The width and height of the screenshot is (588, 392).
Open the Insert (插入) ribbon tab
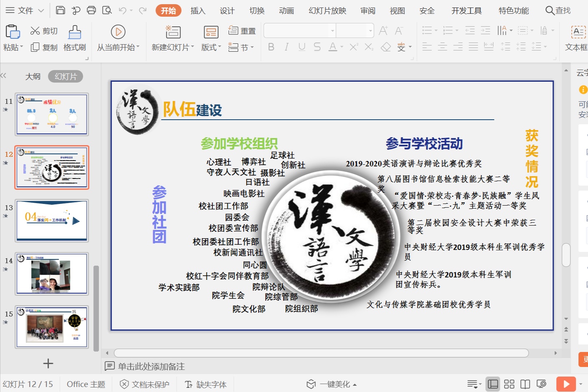pos(198,11)
